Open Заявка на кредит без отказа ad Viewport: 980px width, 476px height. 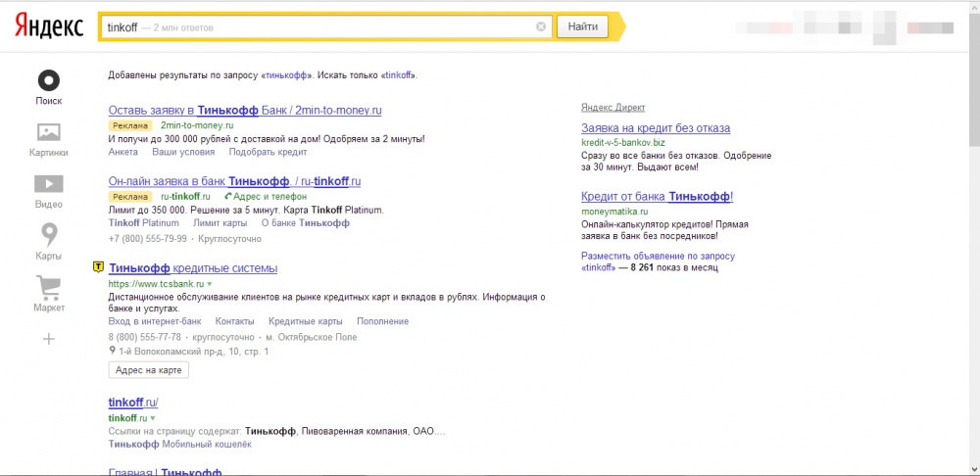[656, 128]
